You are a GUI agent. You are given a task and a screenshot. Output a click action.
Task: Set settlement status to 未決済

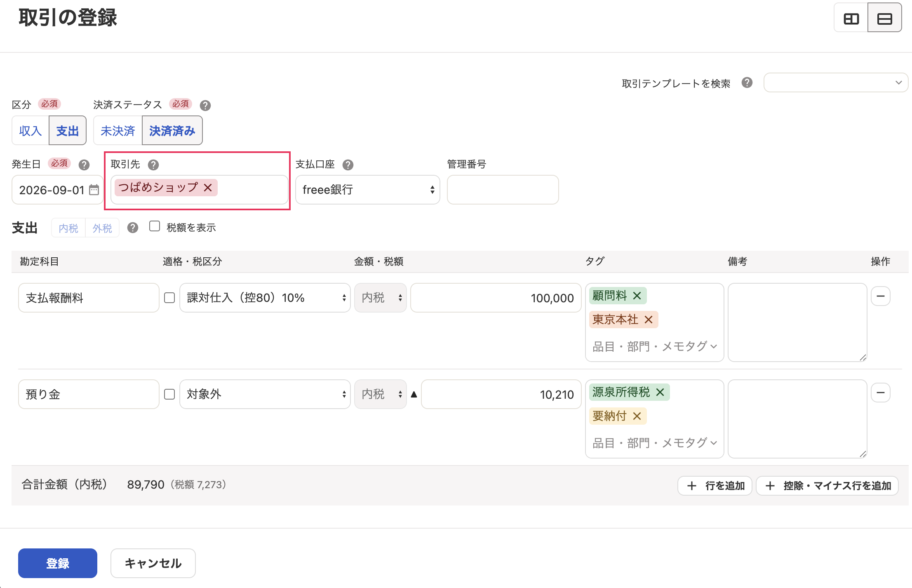click(118, 130)
